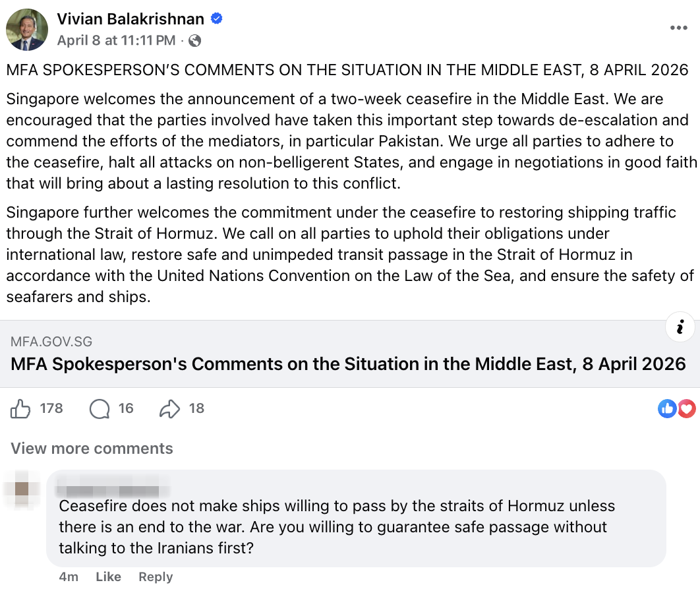Screen dimensions: 700x591
Task: View the red Love reaction icon
Action: pyautogui.click(x=687, y=409)
